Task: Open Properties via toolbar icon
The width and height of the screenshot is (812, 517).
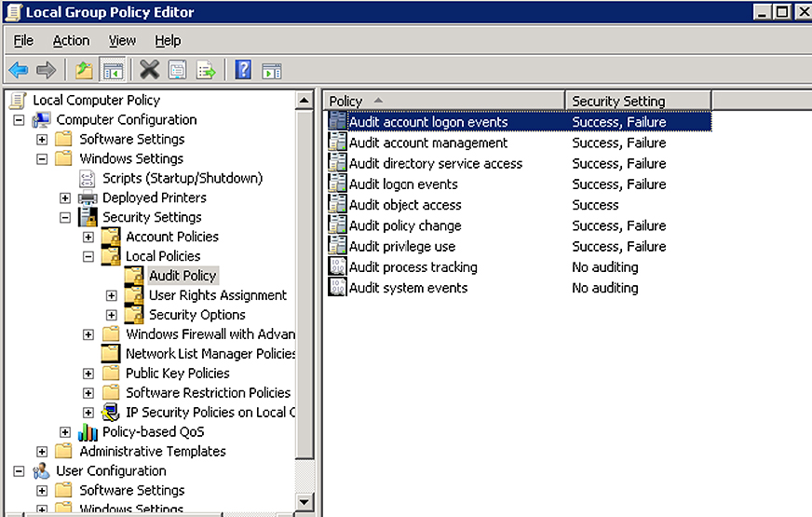Action: [x=177, y=70]
